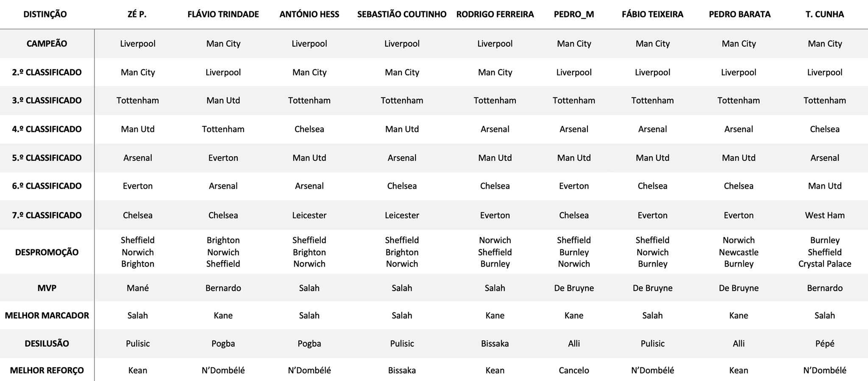Click the West Ham cell

(824, 216)
